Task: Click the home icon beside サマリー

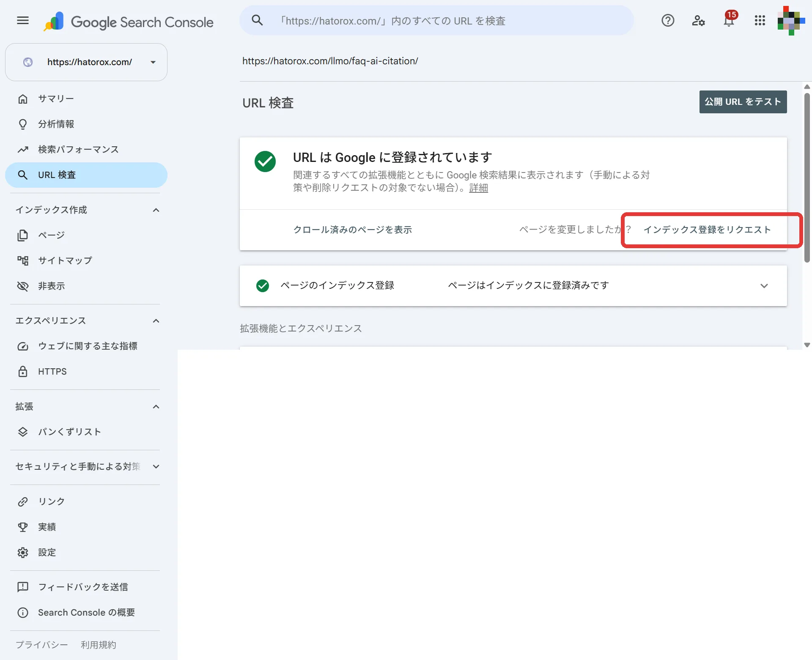Action: [23, 99]
